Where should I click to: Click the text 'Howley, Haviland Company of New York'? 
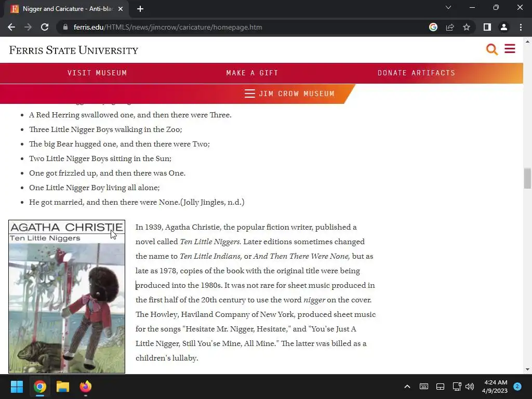(221, 314)
